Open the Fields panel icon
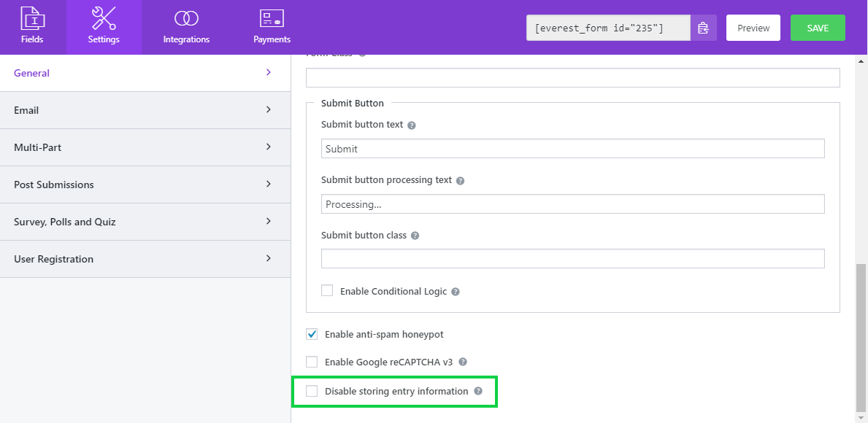This screenshot has height=423, width=868. point(32,18)
